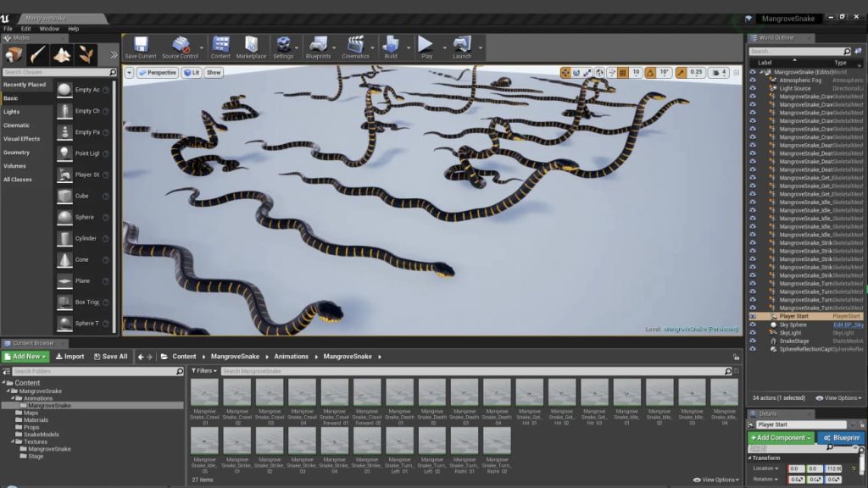868x488 pixels.
Task: Open the Window menu
Action: (x=49, y=26)
